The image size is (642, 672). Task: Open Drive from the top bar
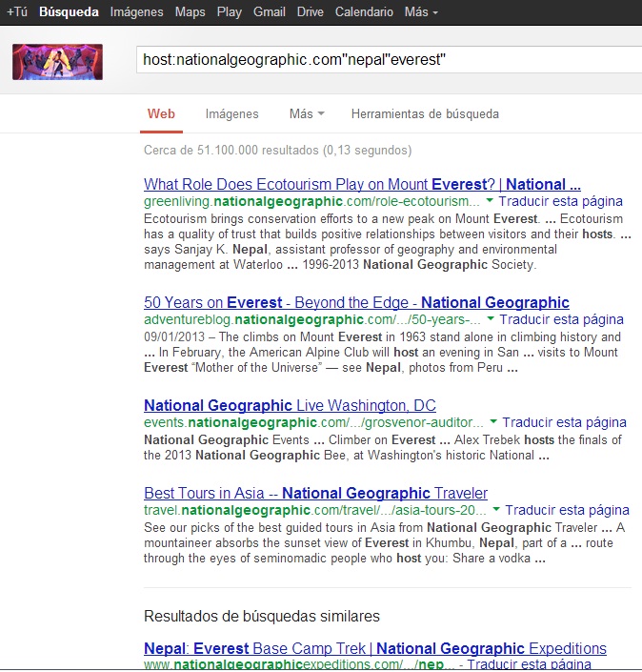pos(311,11)
